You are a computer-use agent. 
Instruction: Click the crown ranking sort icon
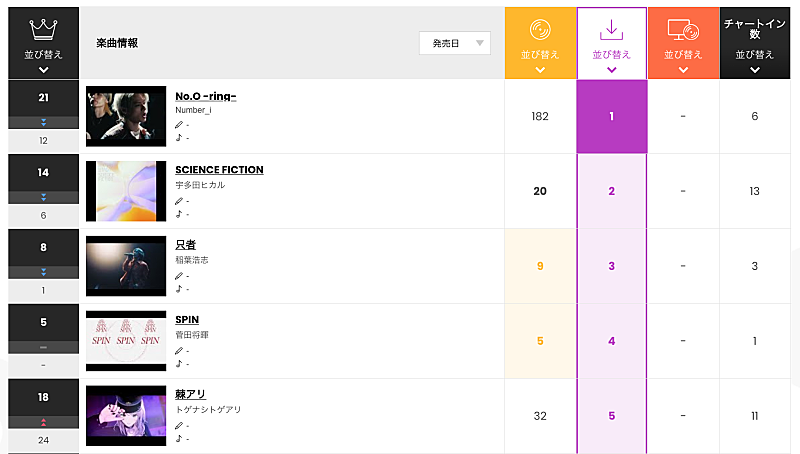point(43,27)
